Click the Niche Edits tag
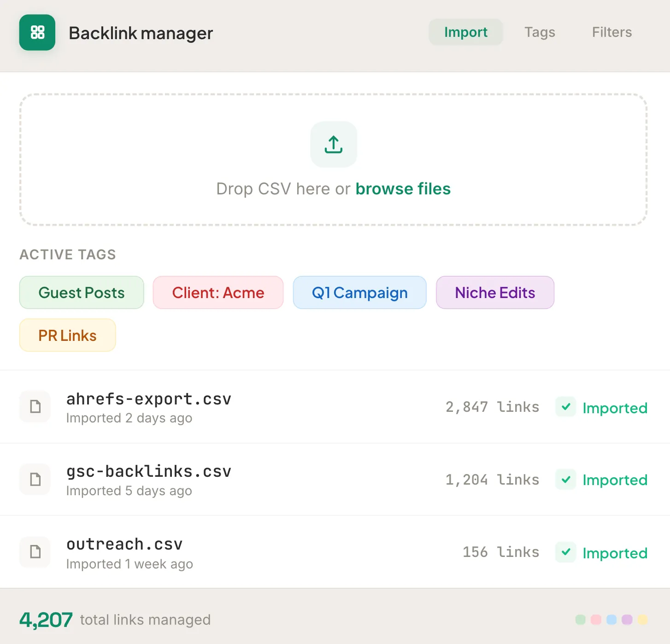670x644 pixels. [x=495, y=293]
